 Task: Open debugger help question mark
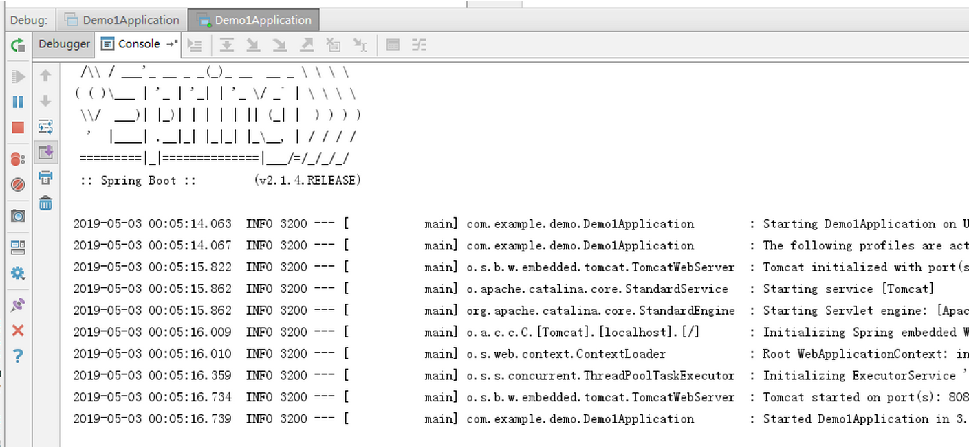pyautogui.click(x=18, y=356)
